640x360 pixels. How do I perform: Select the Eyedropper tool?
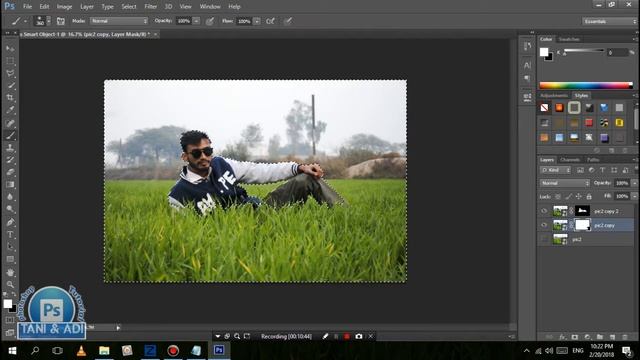[10, 110]
